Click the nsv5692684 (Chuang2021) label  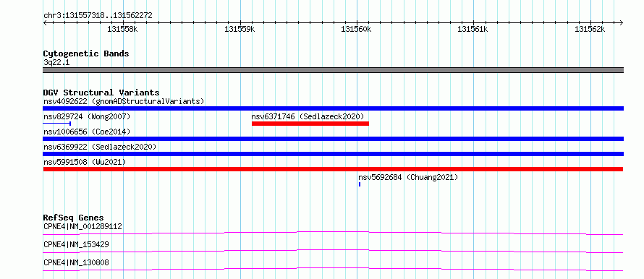click(x=408, y=177)
